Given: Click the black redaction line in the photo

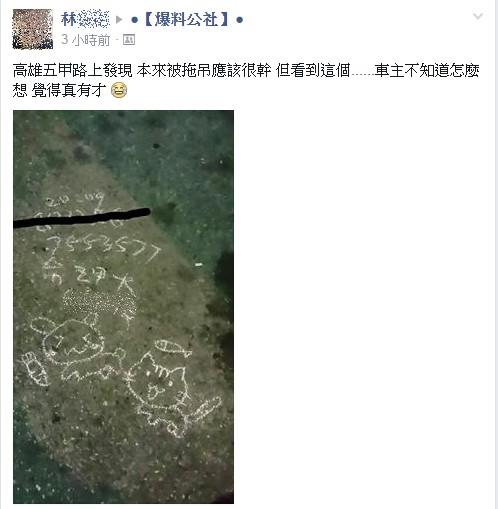Looking at the screenshot, I should (82, 218).
